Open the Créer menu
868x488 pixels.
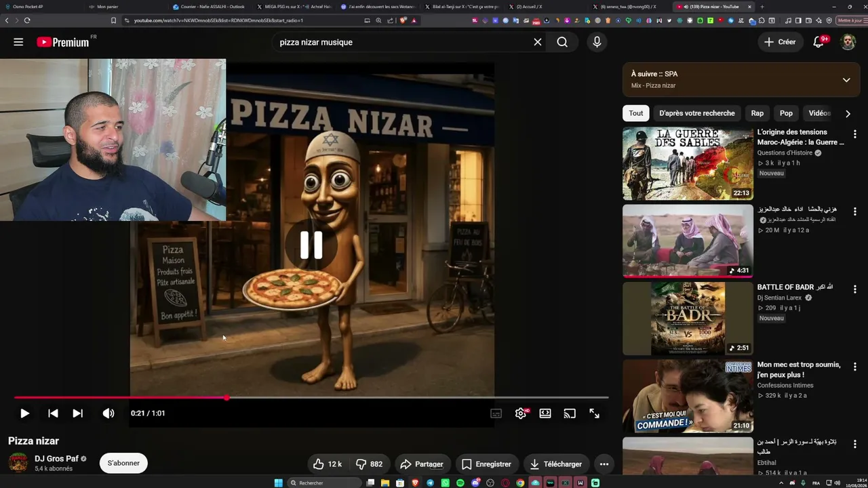780,42
